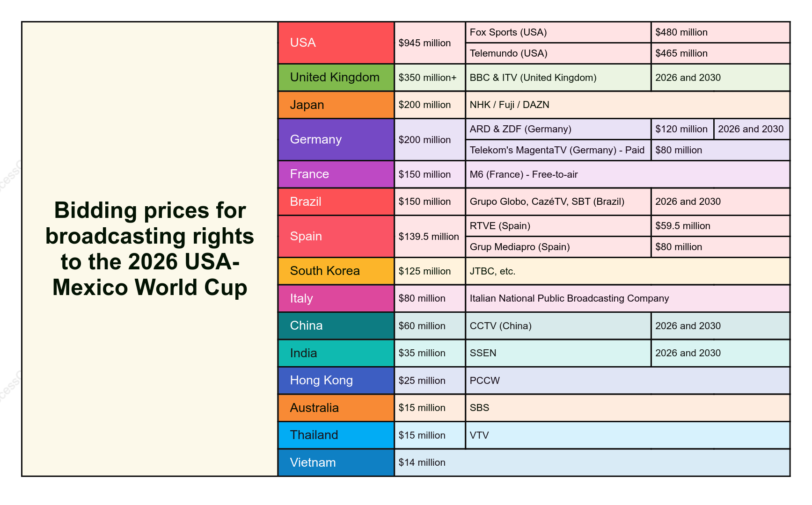Screen dimensions: 812x505
Task: Select the PCCW node
Action: point(628,380)
